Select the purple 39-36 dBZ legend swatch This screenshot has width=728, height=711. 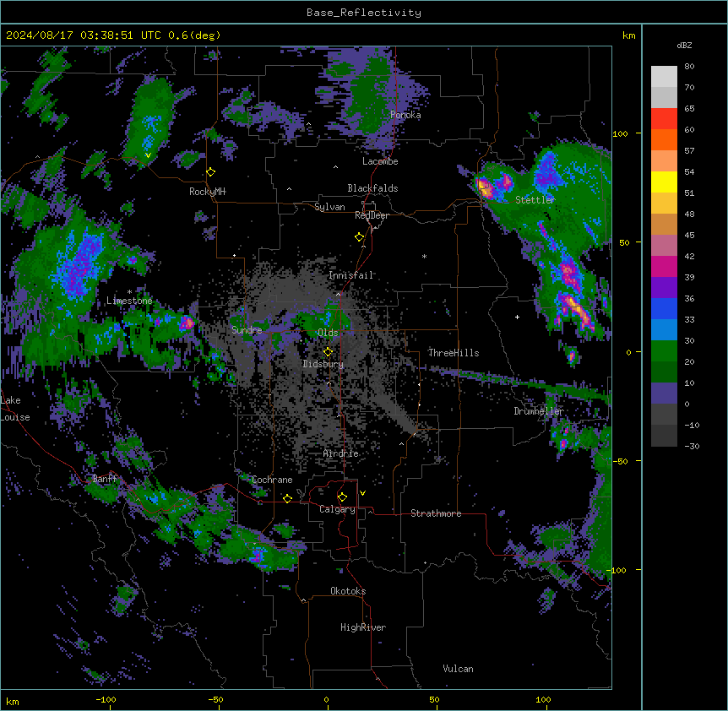(x=664, y=287)
